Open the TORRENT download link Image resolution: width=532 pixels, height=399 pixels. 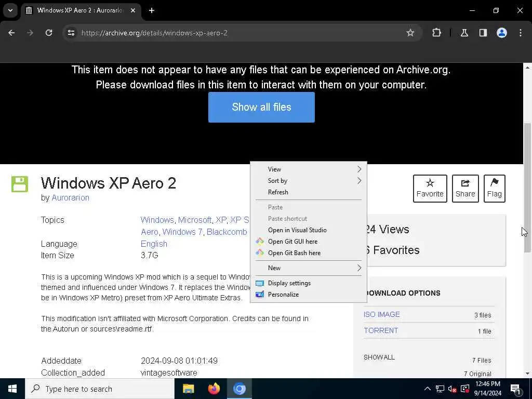point(381,331)
